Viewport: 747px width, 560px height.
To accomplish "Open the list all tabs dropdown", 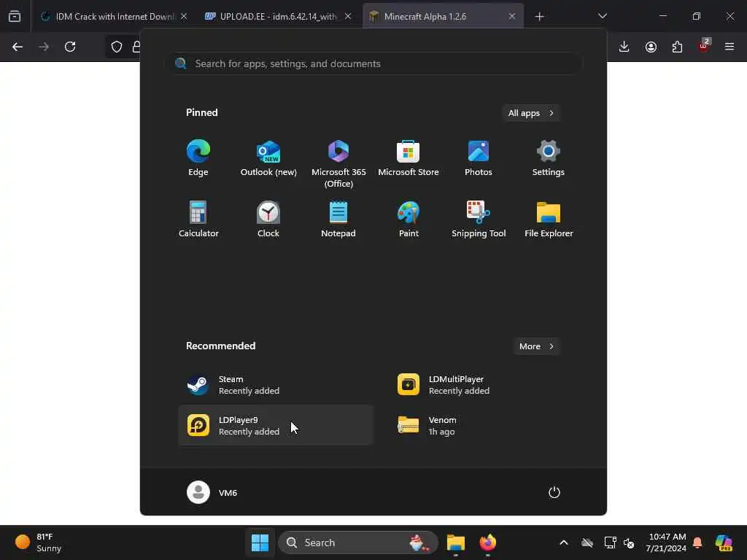I will coord(602,16).
